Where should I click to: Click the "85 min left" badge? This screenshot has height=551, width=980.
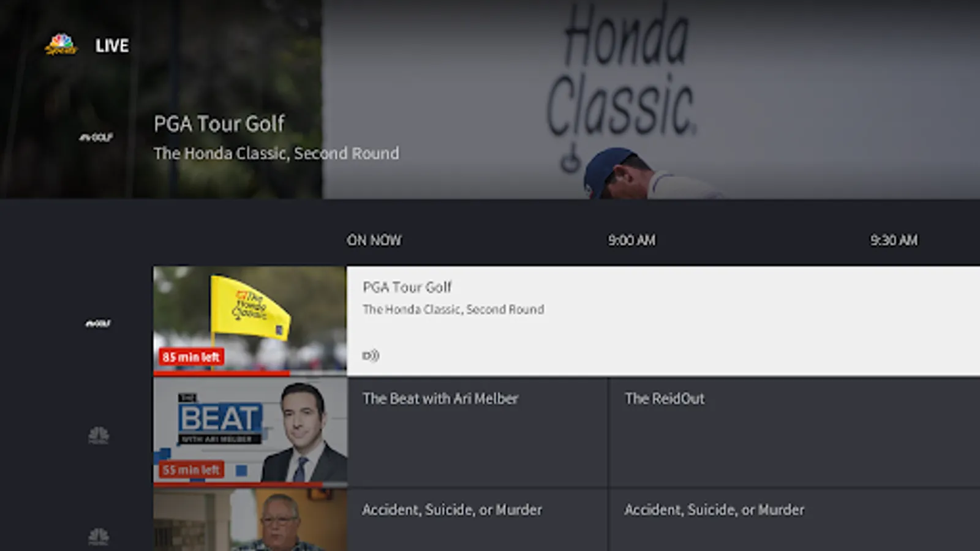[191, 357]
